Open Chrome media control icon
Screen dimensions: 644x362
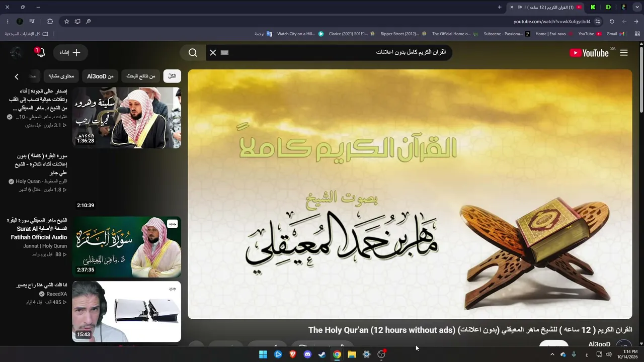(x=32, y=22)
